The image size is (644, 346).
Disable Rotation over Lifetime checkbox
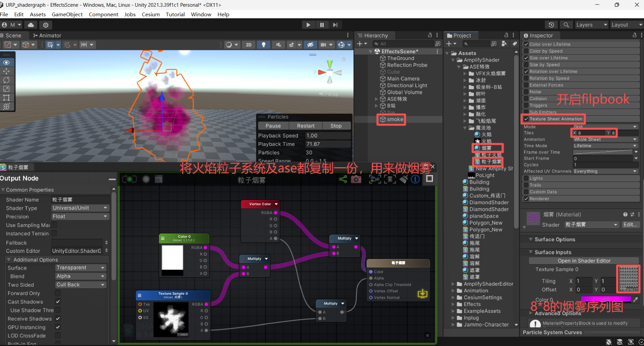coord(526,71)
